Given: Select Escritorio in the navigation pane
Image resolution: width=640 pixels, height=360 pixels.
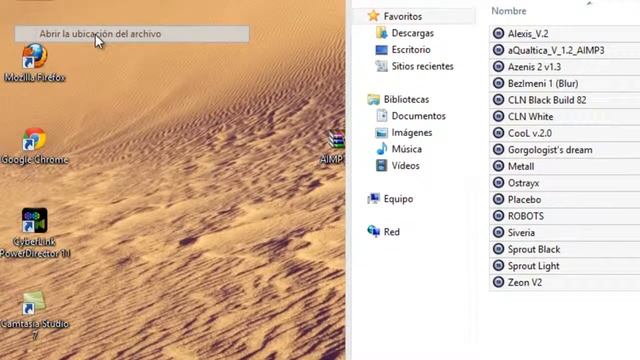Looking at the screenshot, I should 411,50.
